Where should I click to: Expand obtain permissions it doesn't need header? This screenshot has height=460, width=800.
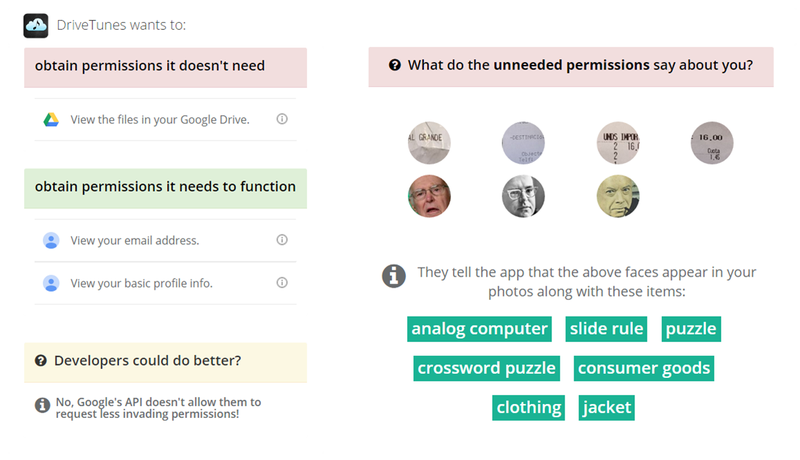pos(165,68)
